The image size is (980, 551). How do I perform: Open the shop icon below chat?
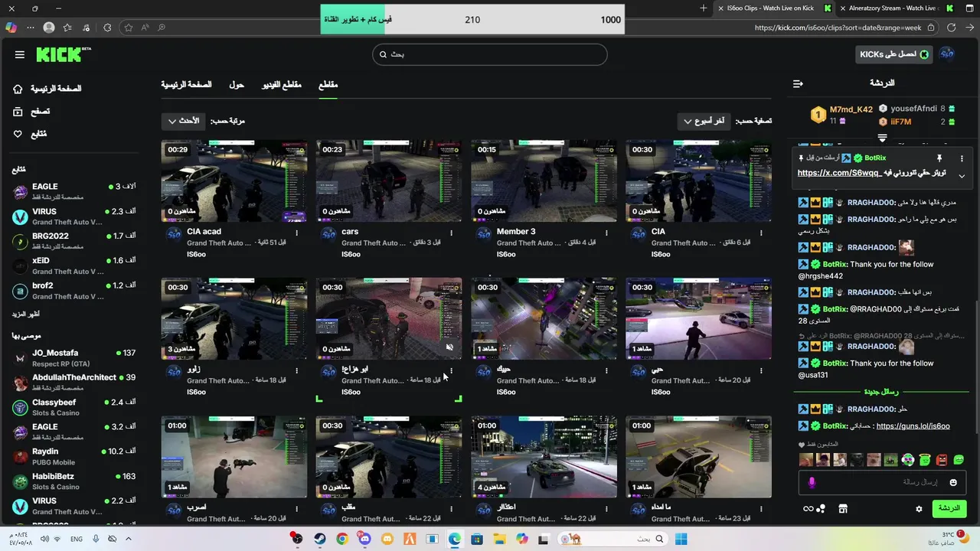coord(843,509)
